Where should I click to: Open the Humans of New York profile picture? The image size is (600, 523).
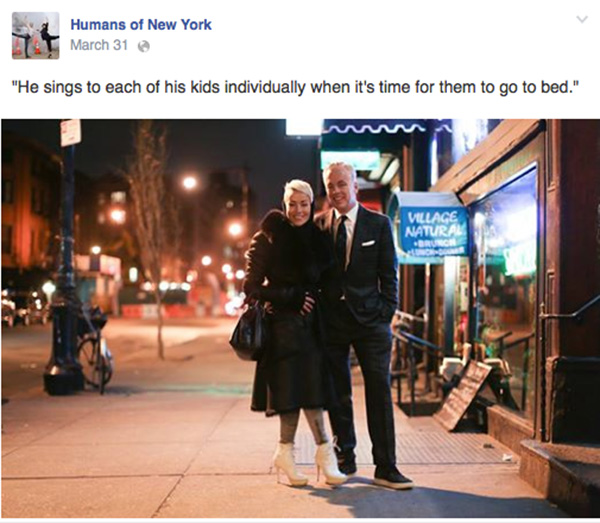point(36,36)
